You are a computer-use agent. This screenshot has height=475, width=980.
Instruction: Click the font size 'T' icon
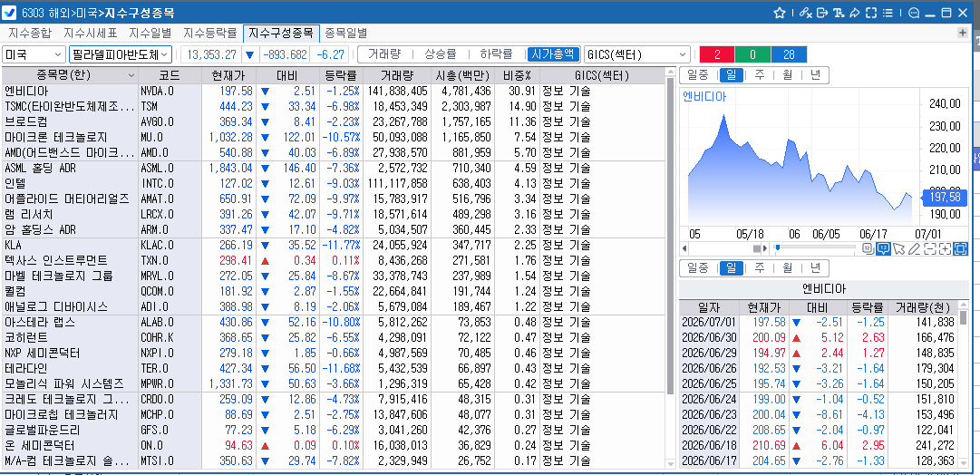[x=839, y=13]
